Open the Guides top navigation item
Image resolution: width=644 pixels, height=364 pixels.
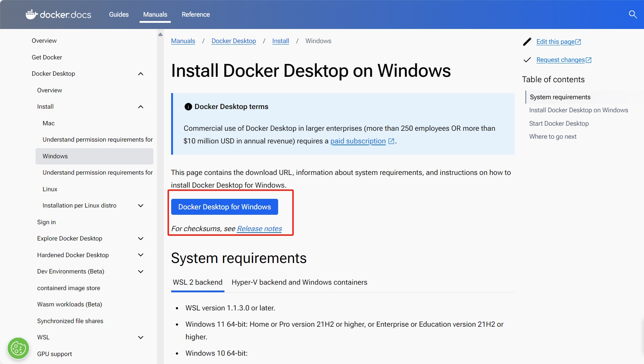(119, 14)
